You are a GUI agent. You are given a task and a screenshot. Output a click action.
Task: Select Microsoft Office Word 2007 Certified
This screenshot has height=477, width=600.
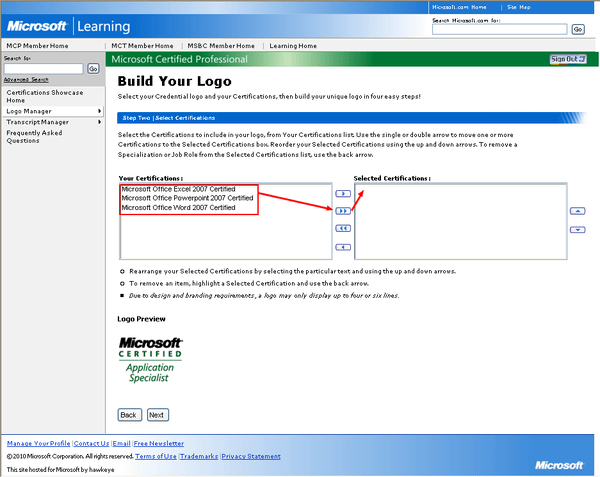[x=178, y=208]
